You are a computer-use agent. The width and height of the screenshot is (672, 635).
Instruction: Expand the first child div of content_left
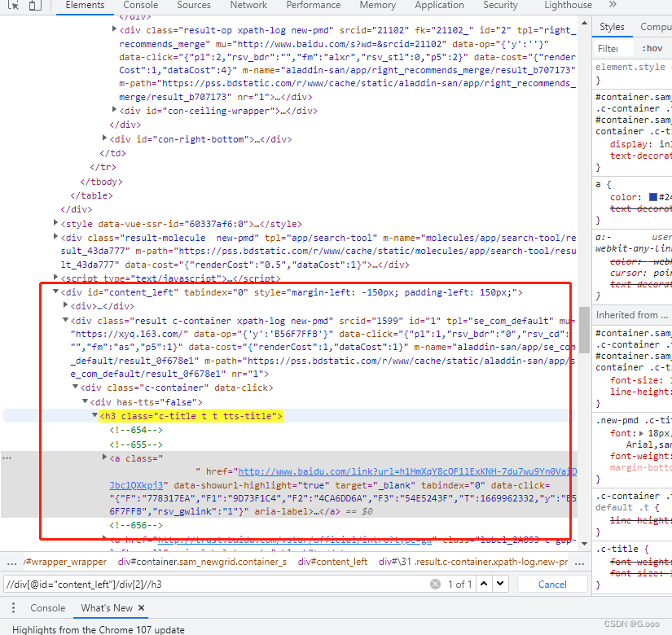[x=65, y=304]
